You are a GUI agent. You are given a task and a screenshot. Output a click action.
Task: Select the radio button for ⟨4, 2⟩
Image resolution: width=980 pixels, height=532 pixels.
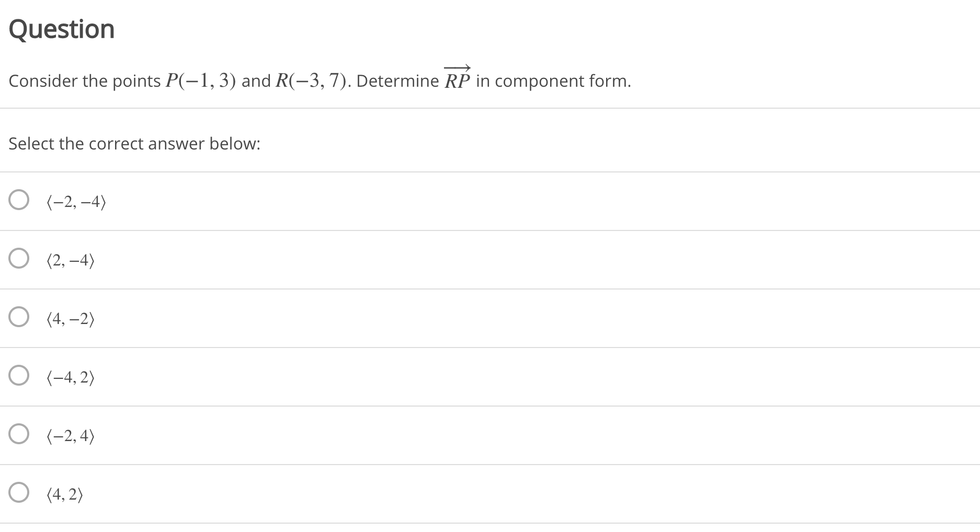click(x=19, y=492)
